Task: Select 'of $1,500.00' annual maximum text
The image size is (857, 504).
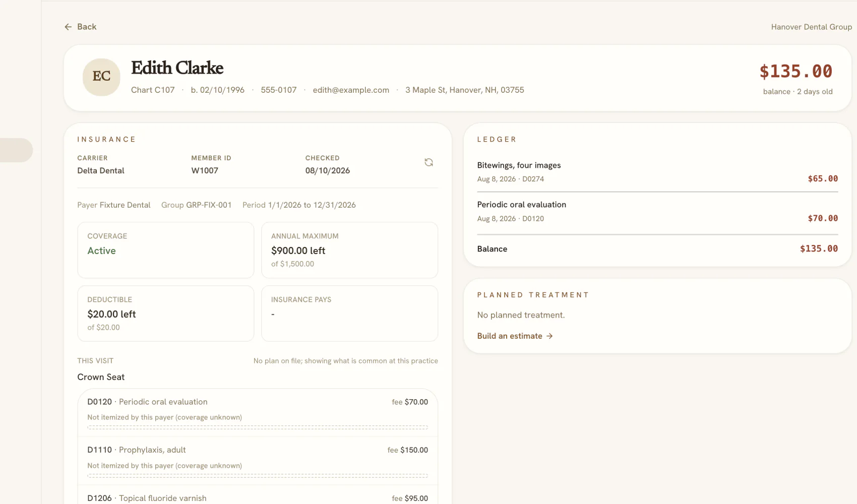Action: pyautogui.click(x=292, y=264)
